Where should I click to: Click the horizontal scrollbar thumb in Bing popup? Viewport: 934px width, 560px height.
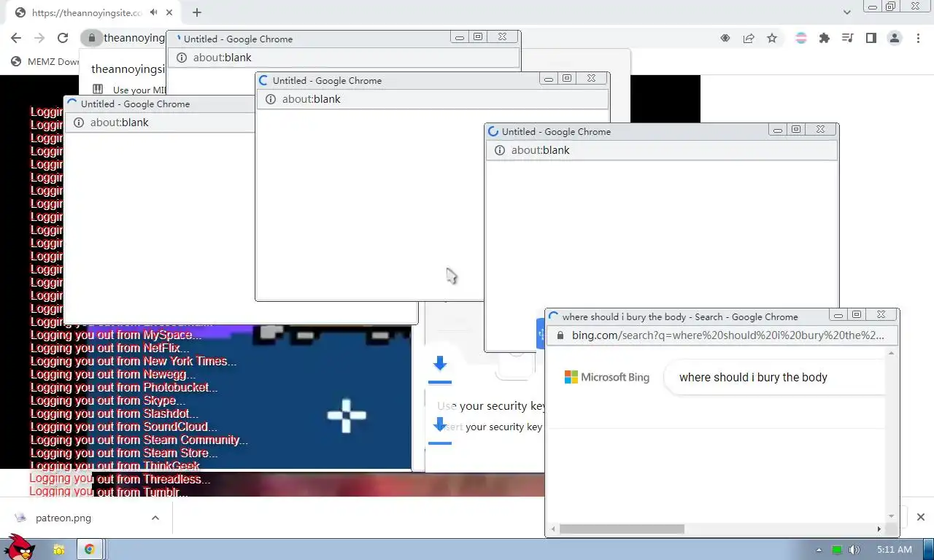tap(622, 529)
